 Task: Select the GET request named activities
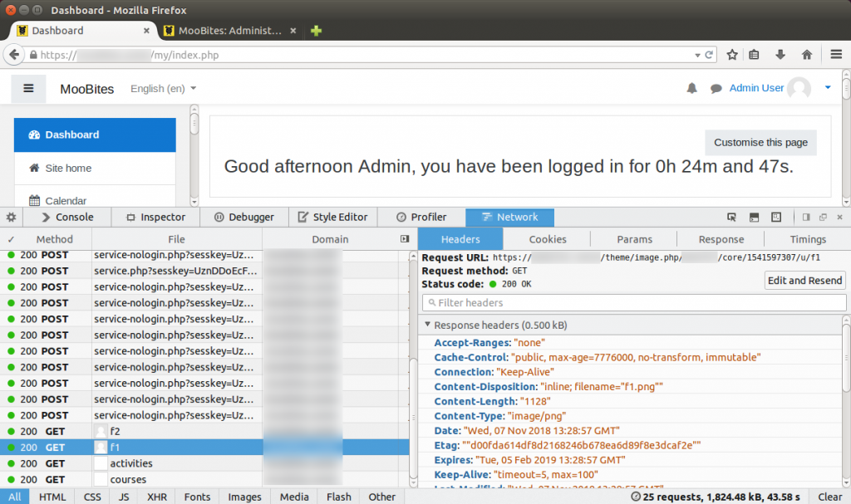(x=204, y=464)
